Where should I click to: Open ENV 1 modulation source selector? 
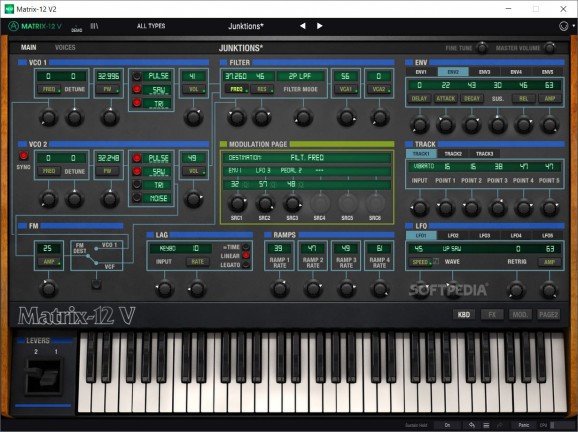pyautogui.click(x=235, y=171)
